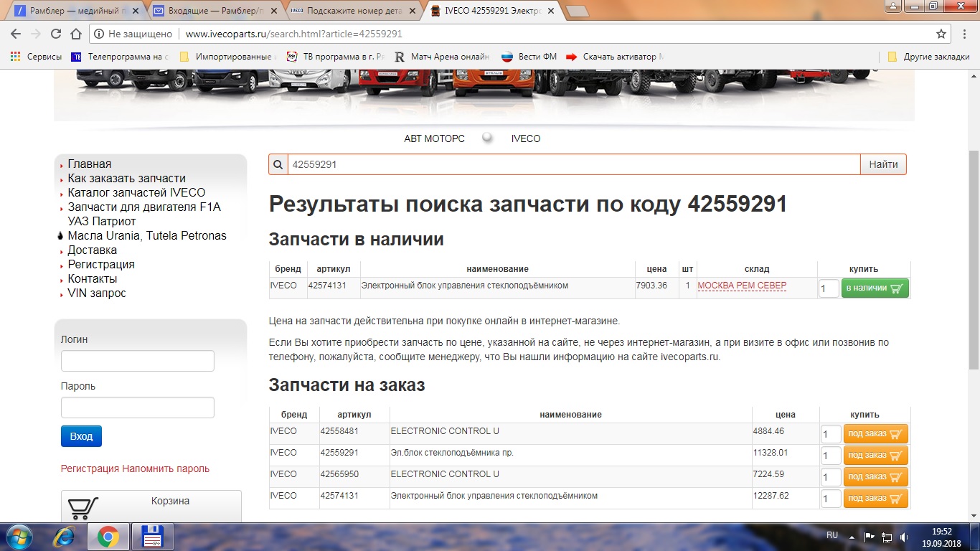The height and width of the screenshot is (551, 980).
Task: Open the floppy disk app in taskbar
Action: [x=152, y=536]
